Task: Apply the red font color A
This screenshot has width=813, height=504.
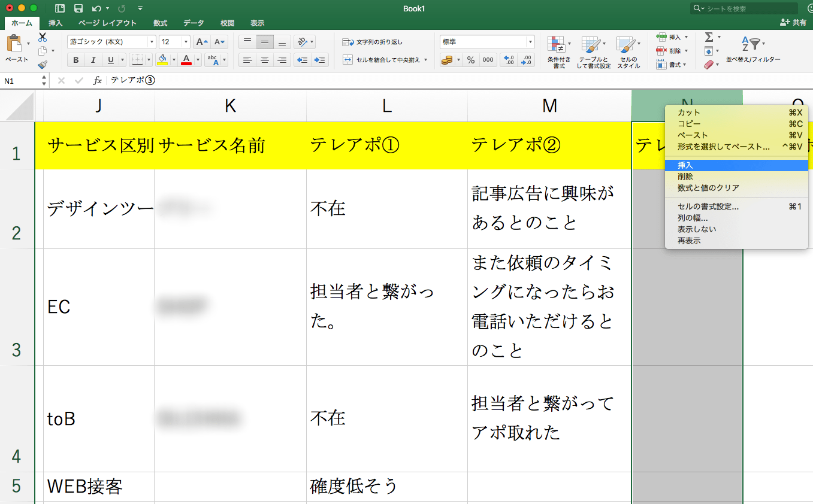Action: [187, 60]
